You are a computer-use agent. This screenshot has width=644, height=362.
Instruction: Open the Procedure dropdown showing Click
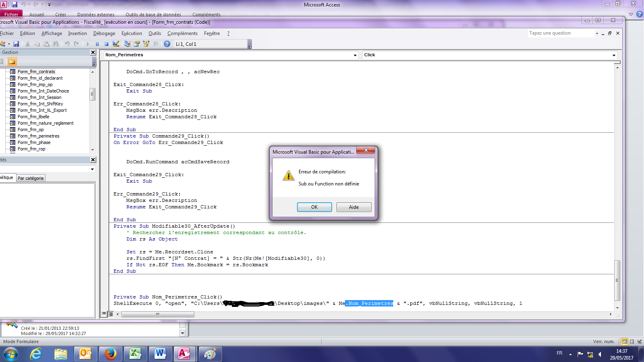click(614, 55)
